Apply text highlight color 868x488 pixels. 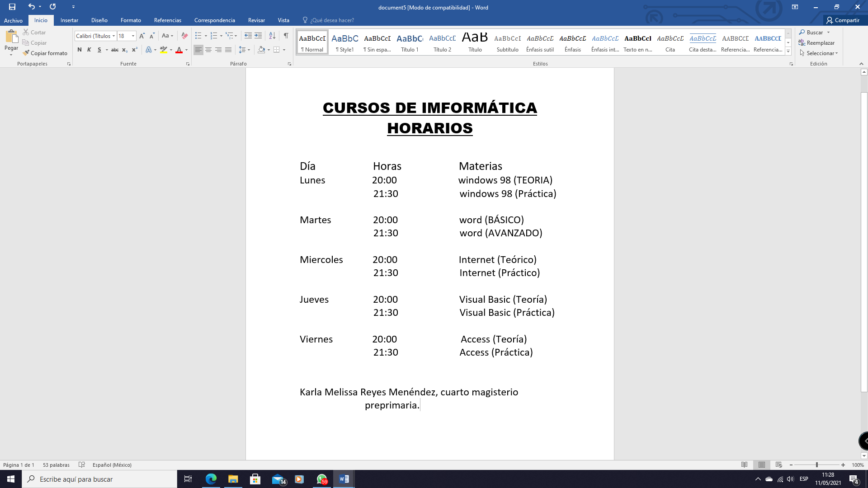164,50
